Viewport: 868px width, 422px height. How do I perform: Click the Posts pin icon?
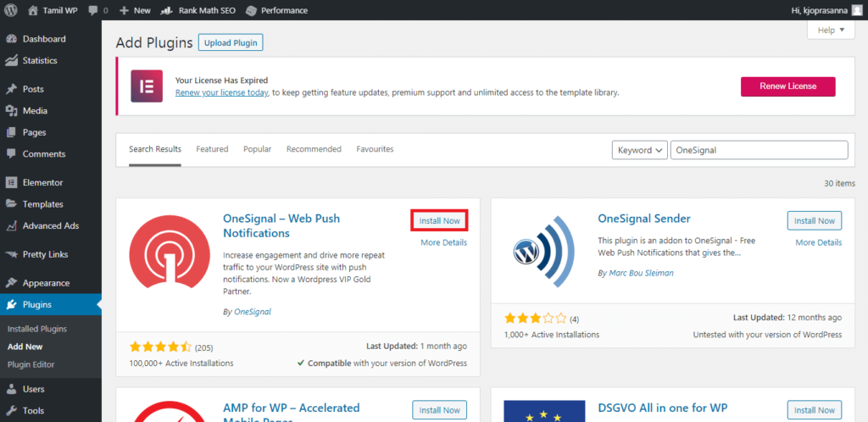point(11,89)
